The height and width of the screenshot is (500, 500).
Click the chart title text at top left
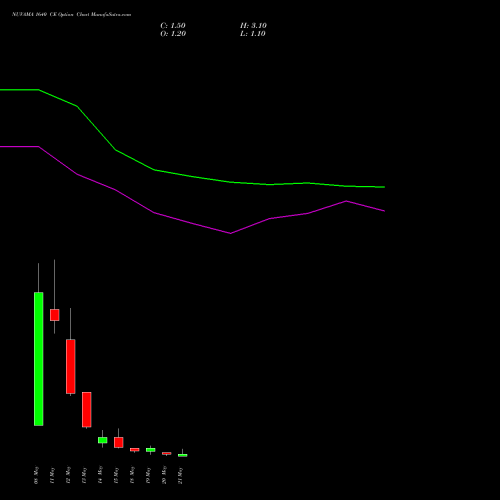(x=72, y=15)
